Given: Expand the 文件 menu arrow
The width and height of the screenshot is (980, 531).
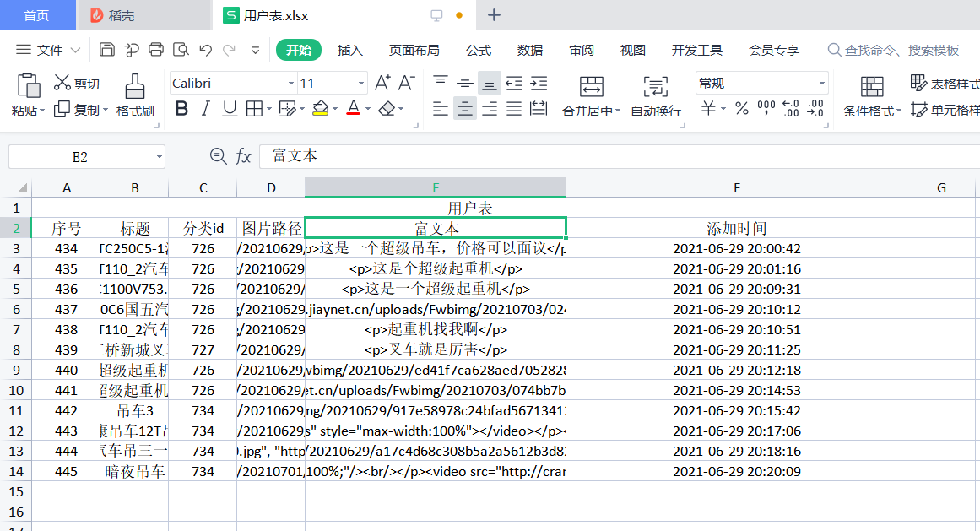Looking at the screenshot, I should click(x=76, y=50).
